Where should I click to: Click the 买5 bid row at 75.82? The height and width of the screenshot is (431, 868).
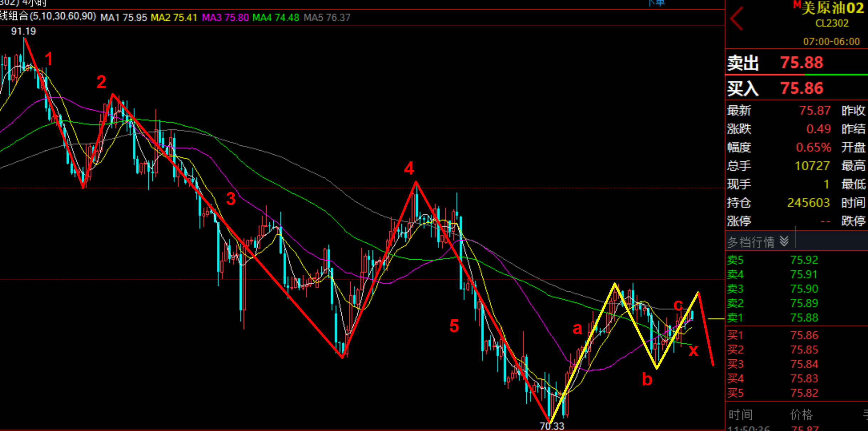772,393
